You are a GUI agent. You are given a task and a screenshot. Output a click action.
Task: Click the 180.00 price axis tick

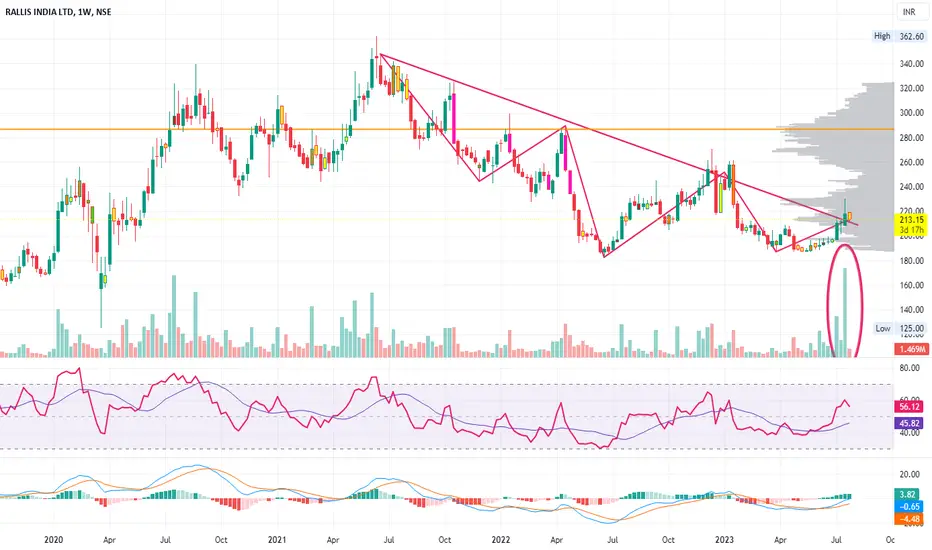point(912,260)
